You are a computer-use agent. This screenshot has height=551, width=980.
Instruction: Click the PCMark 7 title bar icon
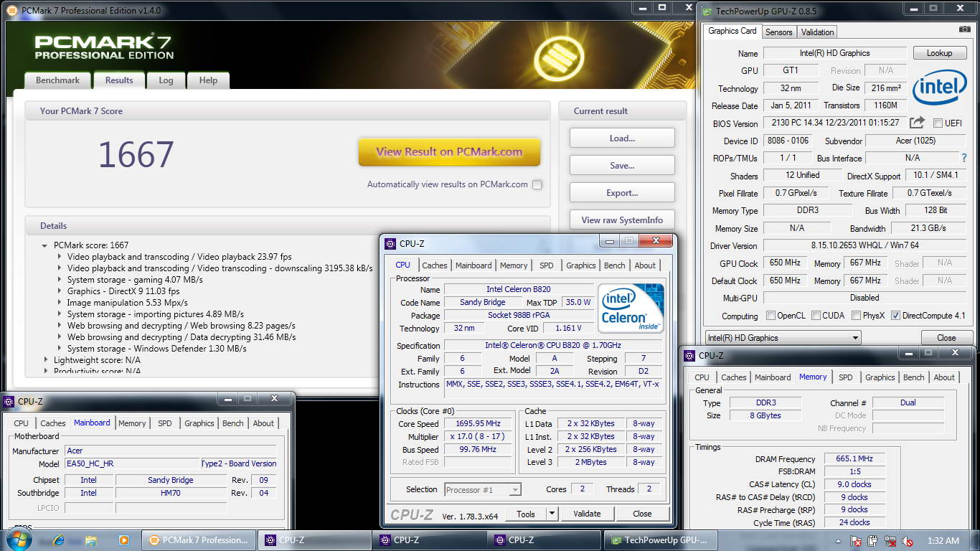pos(12,10)
